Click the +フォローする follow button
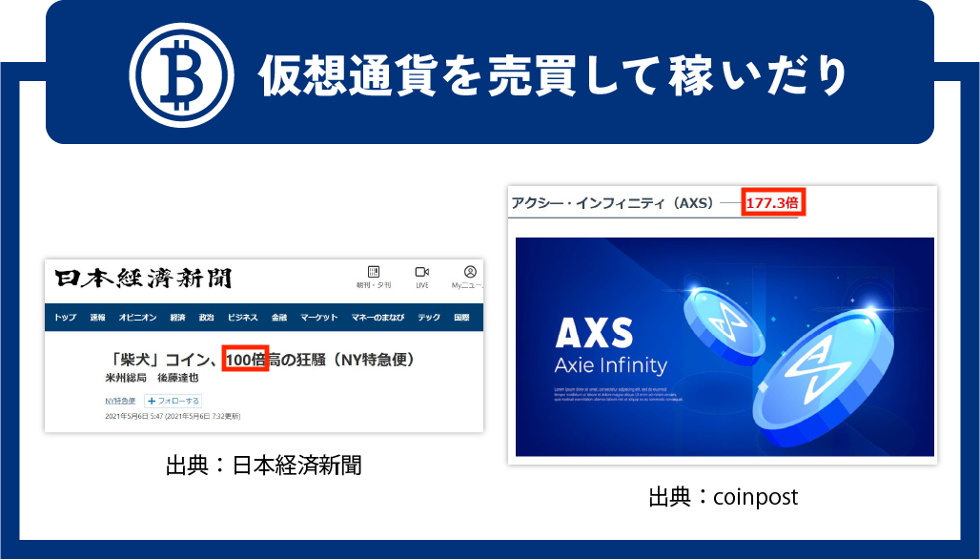 tap(174, 401)
